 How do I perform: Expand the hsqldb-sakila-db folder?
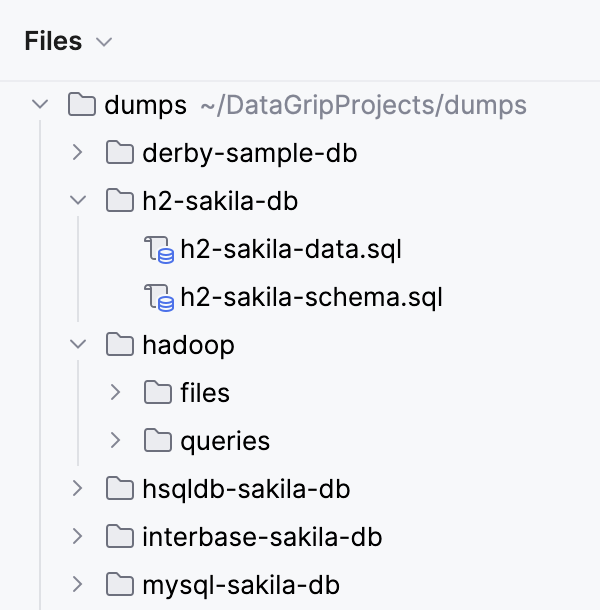pyautogui.click(x=78, y=488)
